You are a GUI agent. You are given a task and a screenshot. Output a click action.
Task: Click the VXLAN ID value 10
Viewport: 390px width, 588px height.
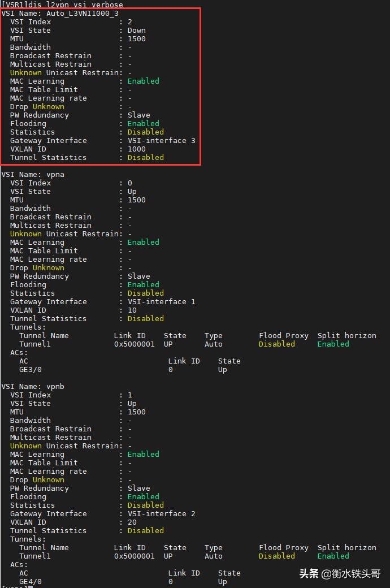132,310
